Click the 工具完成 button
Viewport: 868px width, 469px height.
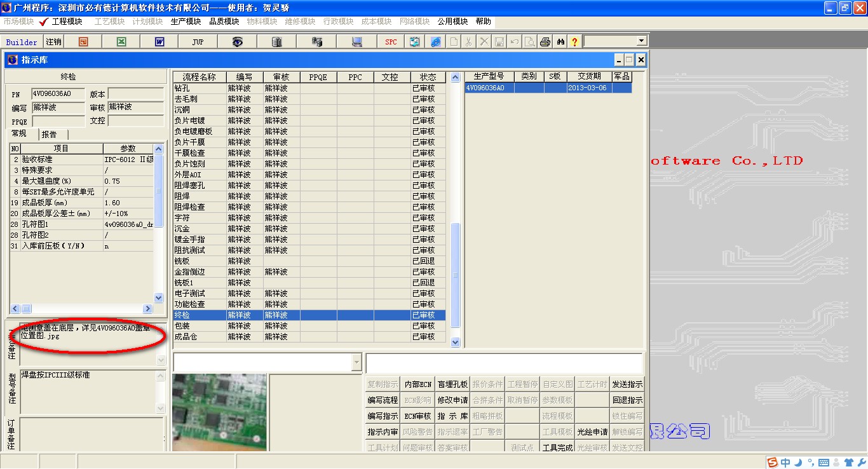point(557,447)
